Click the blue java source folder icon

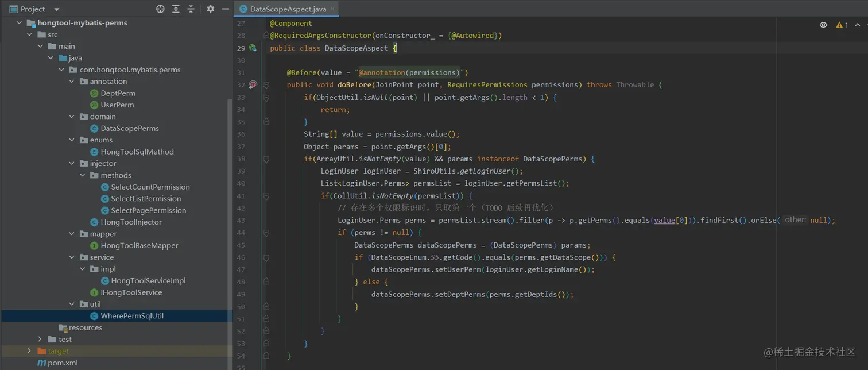coord(63,58)
